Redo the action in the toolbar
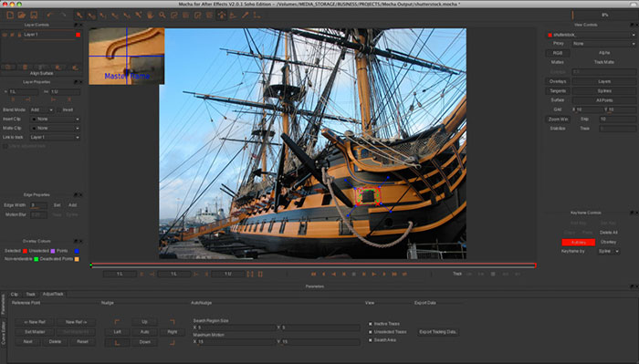This screenshot has height=364, width=639. [63, 16]
